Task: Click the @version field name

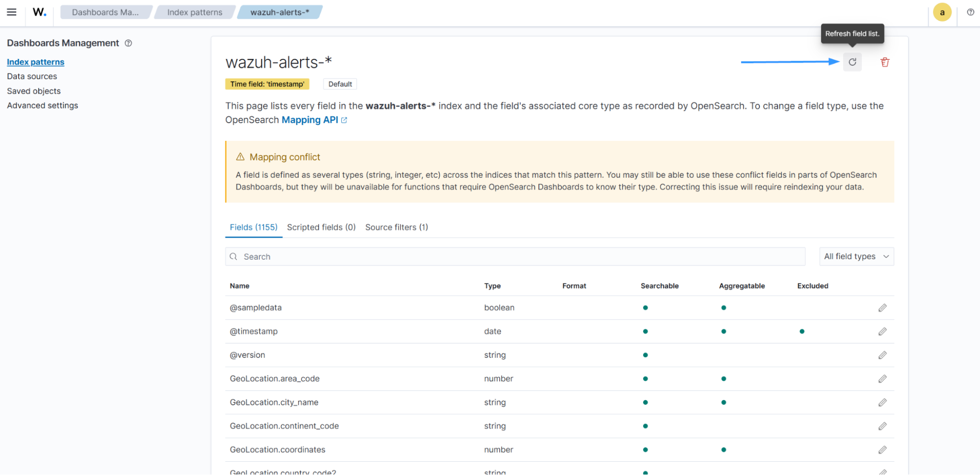Action: point(247,355)
